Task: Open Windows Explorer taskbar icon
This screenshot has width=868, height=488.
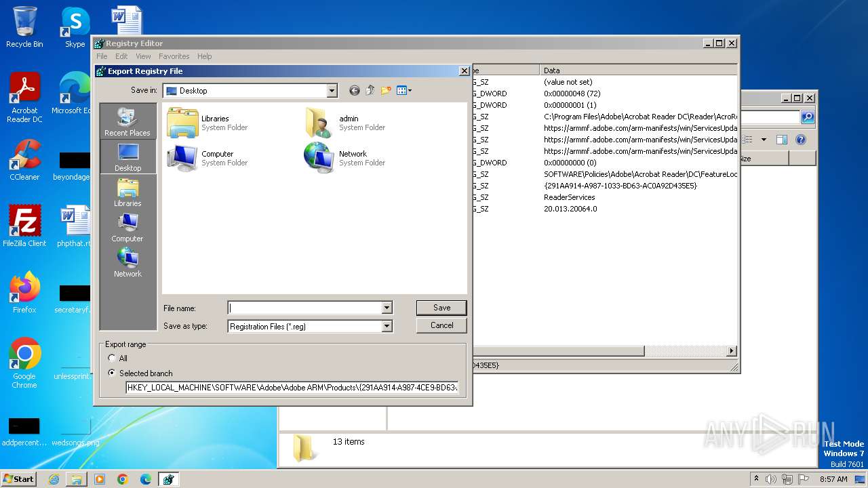Action: tap(77, 479)
